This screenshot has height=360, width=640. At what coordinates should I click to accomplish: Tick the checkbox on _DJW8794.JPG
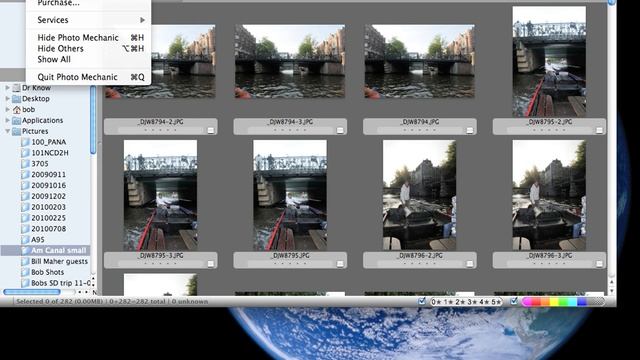pyautogui.click(x=470, y=131)
